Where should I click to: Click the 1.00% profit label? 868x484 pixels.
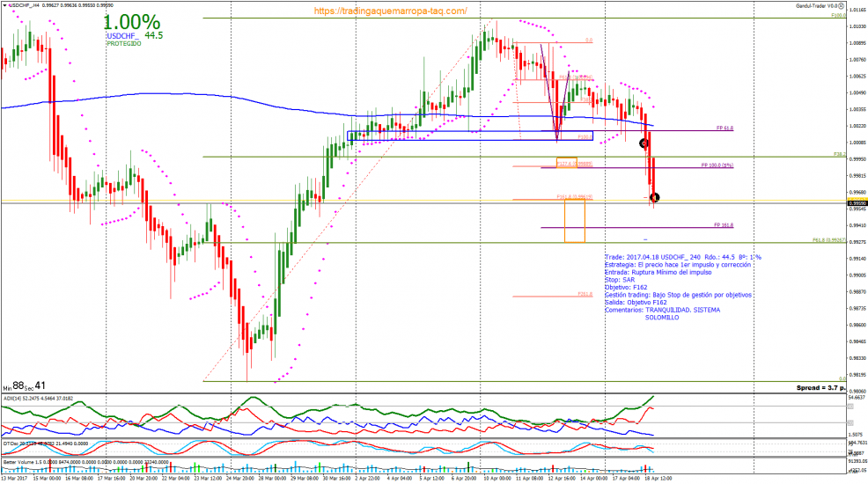132,22
